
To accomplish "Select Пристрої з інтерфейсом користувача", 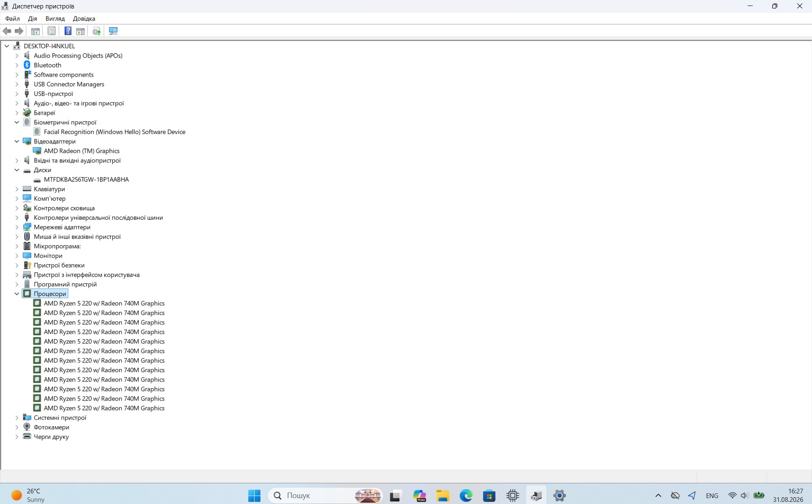I will pos(87,274).
